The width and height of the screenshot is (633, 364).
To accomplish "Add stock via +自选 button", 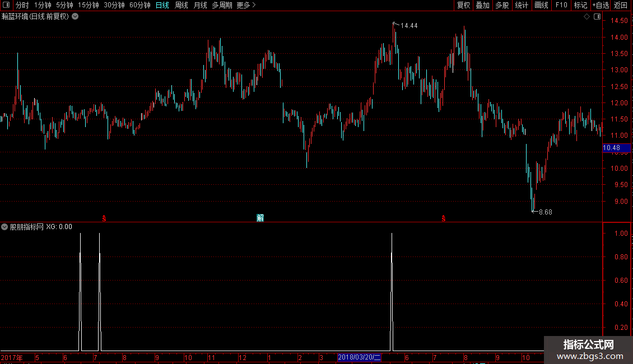I will [601, 5].
